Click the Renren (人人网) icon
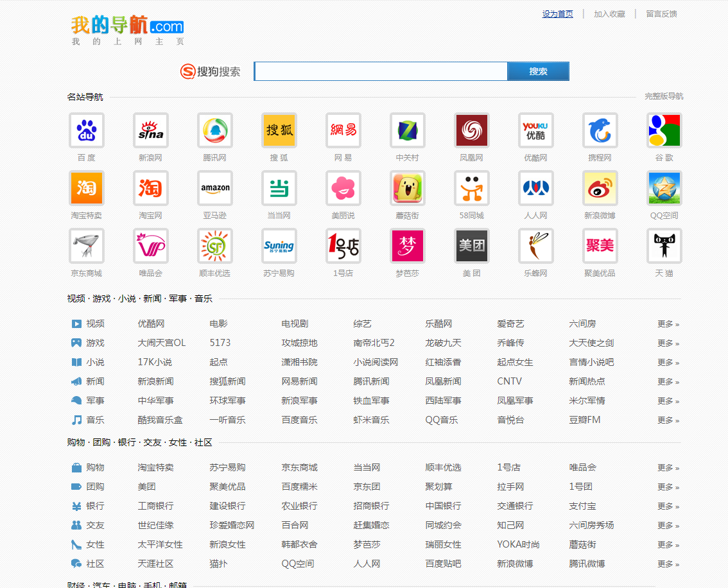This screenshot has width=728, height=588. (x=536, y=188)
